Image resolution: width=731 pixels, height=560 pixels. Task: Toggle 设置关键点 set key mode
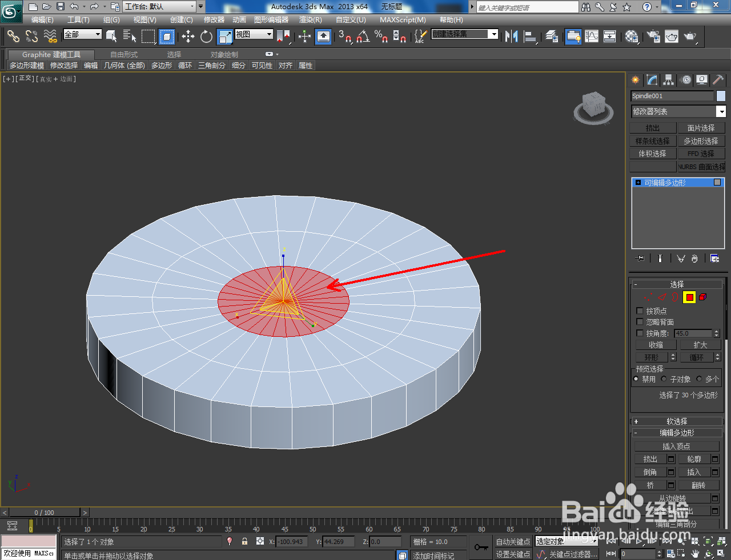pos(513,554)
